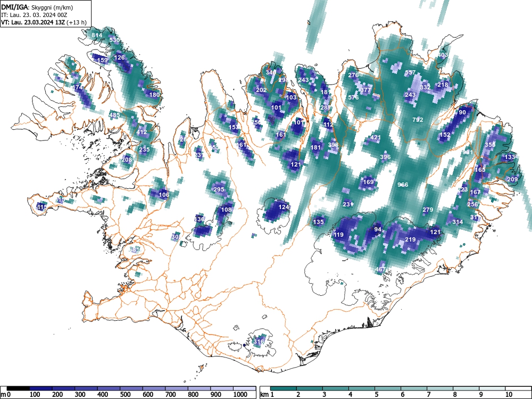
Task: Click the visibility value '136'
Action: [199, 219]
